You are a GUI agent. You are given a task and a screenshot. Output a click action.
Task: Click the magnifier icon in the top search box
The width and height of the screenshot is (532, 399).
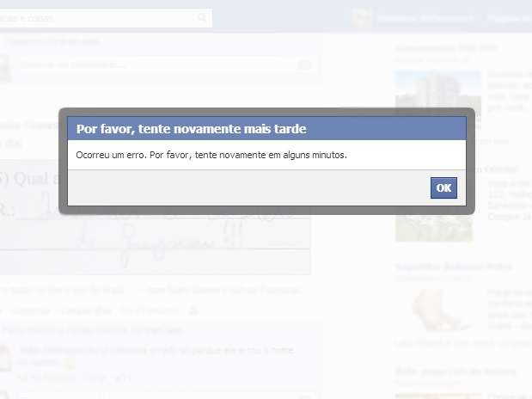tap(202, 17)
